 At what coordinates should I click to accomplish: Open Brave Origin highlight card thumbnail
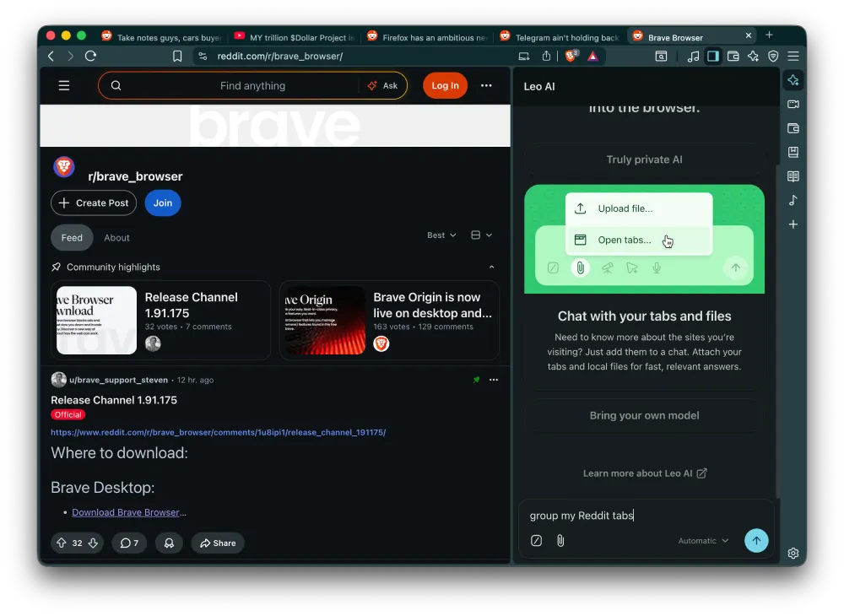point(325,320)
